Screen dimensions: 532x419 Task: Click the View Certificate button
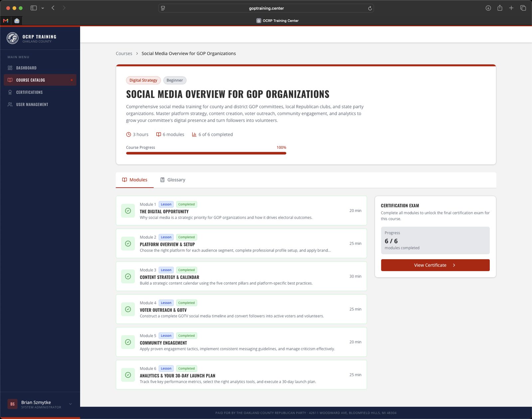(435, 265)
